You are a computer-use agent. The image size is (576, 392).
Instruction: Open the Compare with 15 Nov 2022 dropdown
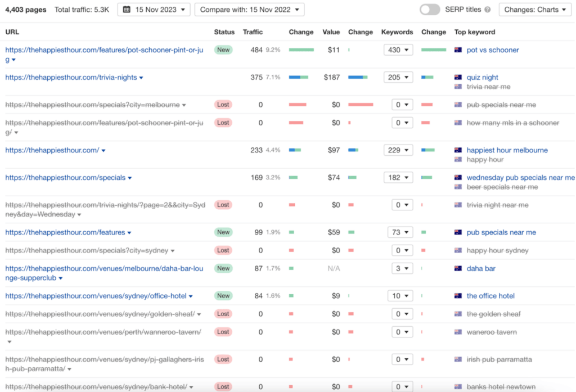[249, 10]
